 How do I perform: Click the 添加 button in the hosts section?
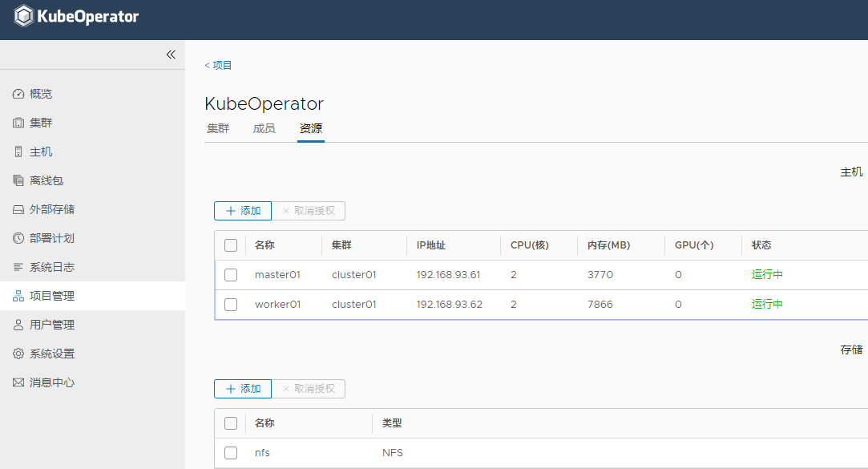click(242, 210)
